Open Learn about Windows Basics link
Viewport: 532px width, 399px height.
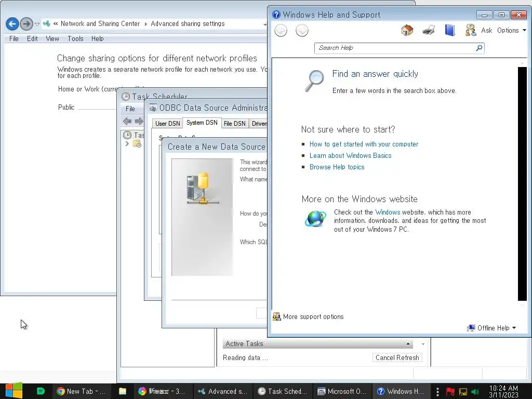[x=351, y=156]
